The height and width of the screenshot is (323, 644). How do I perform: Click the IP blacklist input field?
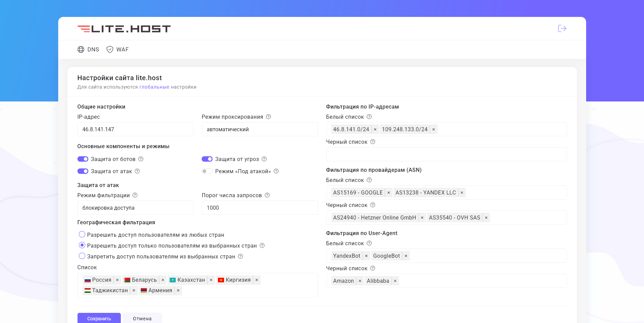(x=446, y=154)
